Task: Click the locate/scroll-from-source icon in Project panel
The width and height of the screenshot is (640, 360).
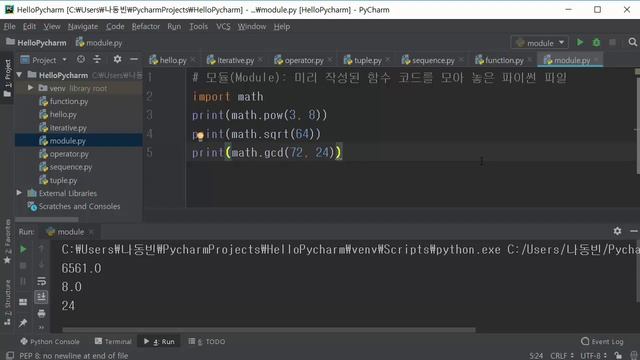Action: coord(81,60)
